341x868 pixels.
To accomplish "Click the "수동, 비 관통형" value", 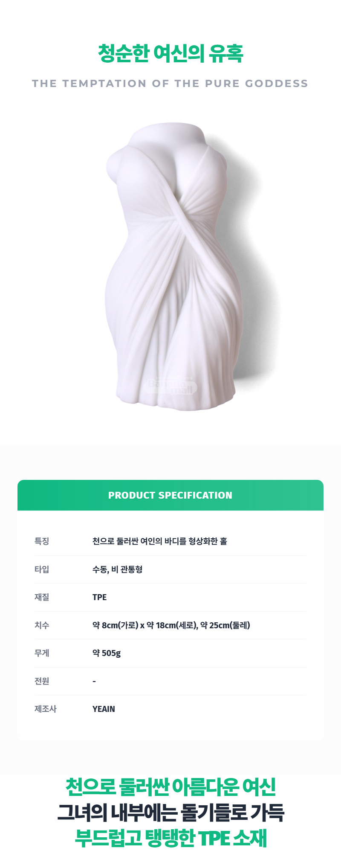I will [x=117, y=569].
